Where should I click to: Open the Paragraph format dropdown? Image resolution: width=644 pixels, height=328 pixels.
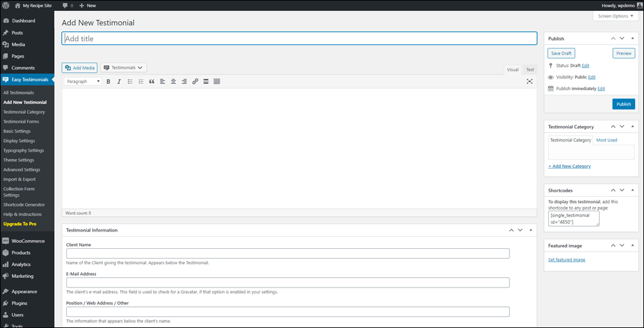click(83, 82)
